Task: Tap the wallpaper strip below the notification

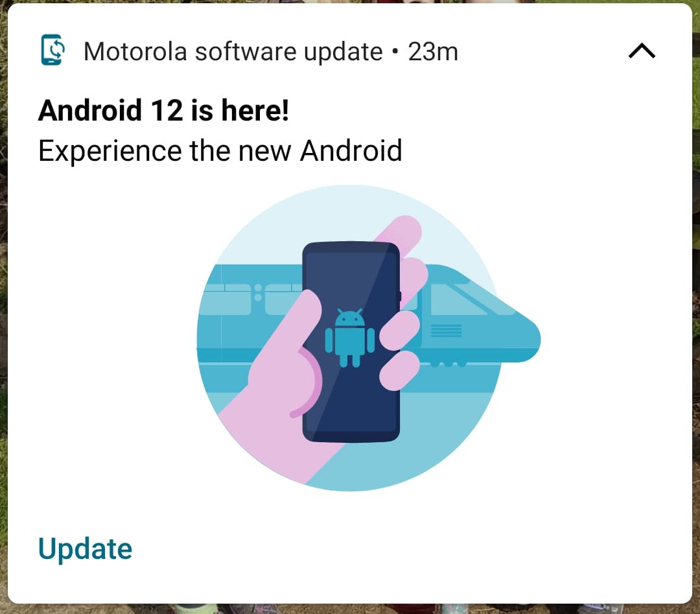Action: (x=350, y=609)
